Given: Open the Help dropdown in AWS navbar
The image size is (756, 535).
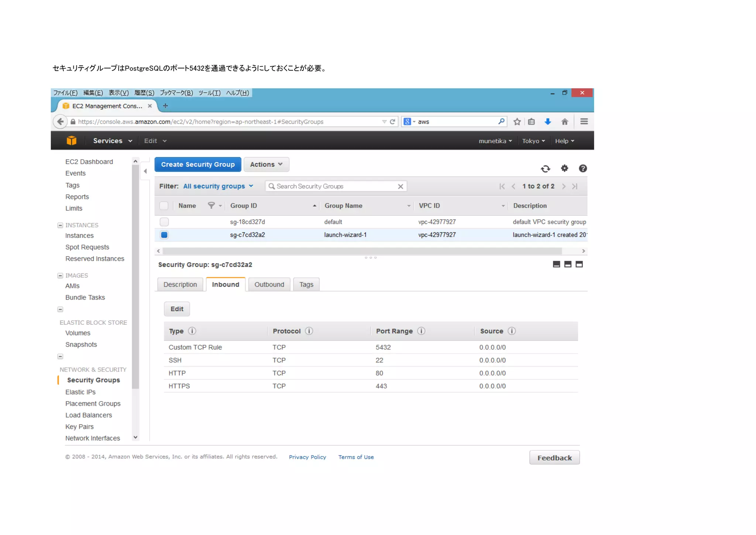Looking at the screenshot, I should pos(565,141).
